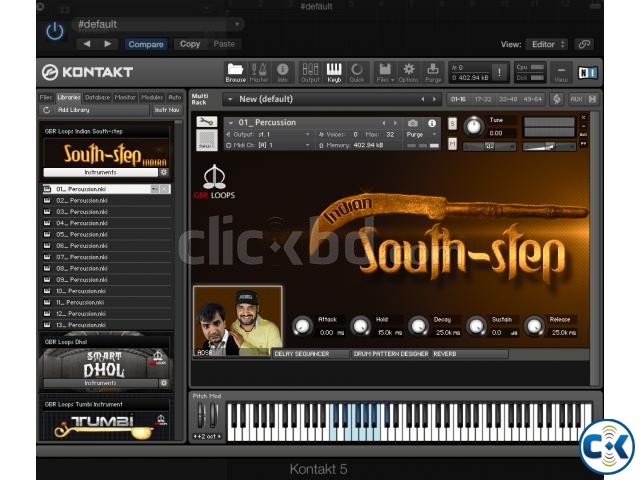Click the link chain icon
The width and height of the screenshot is (640, 480).
(x=584, y=44)
